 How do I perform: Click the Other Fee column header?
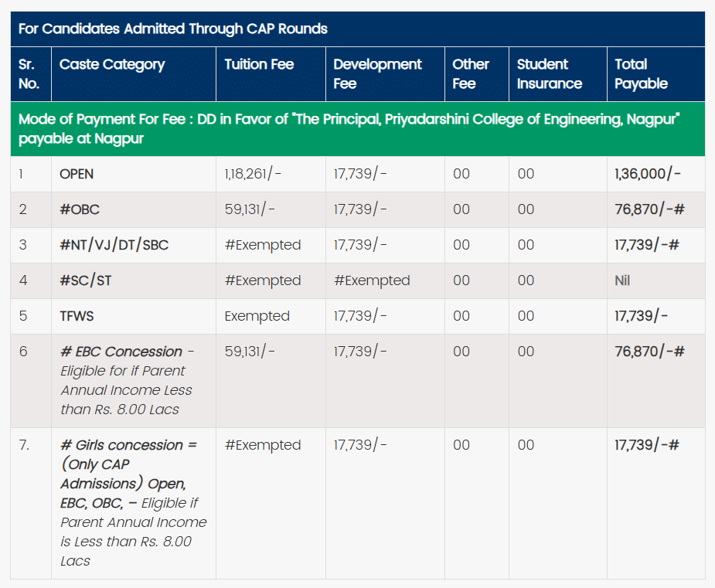(471, 74)
